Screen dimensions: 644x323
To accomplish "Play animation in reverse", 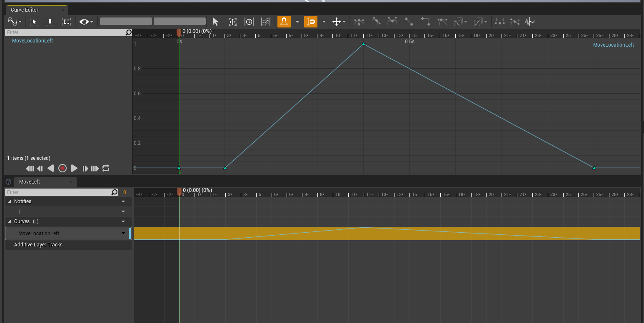I will click(50, 168).
